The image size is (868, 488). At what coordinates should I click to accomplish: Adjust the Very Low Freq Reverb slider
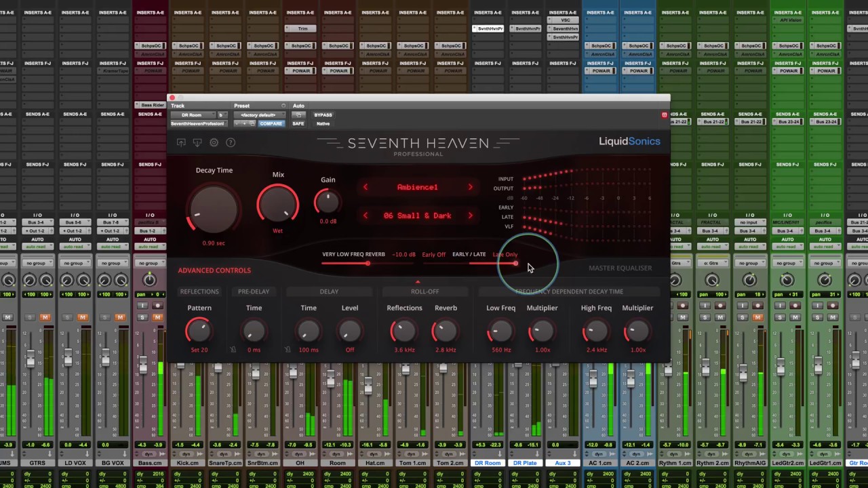click(x=368, y=263)
